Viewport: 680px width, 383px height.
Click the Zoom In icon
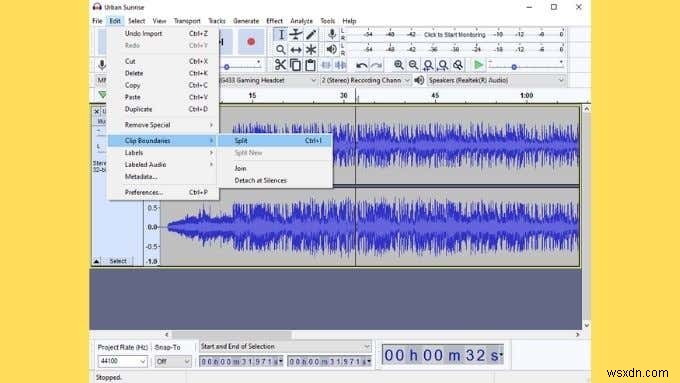click(399, 65)
